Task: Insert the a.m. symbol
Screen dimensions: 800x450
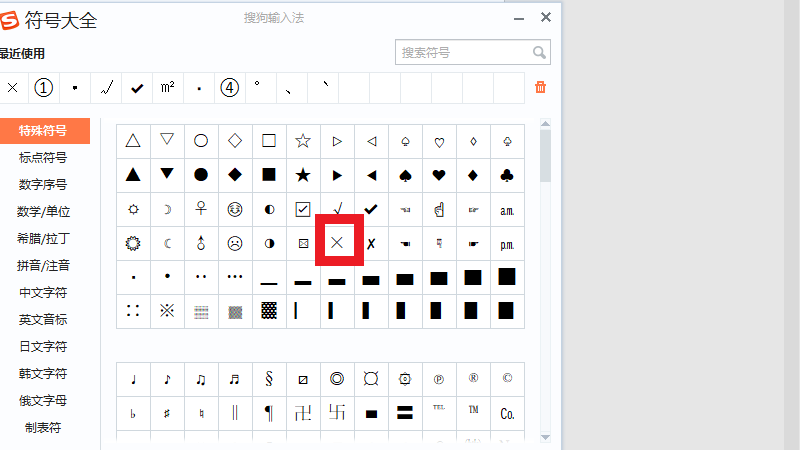Action: [x=507, y=209]
